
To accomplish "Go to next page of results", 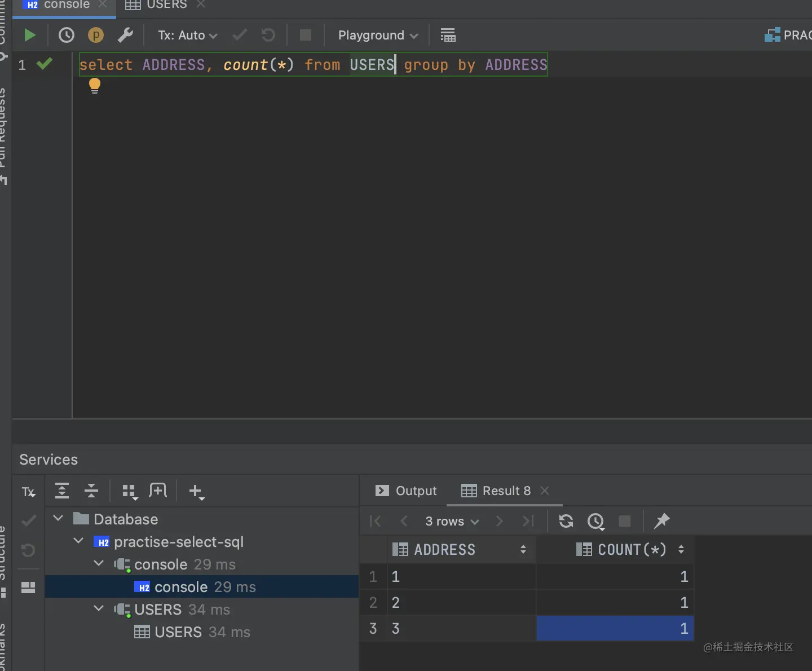I will pyautogui.click(x=499, y=521).
